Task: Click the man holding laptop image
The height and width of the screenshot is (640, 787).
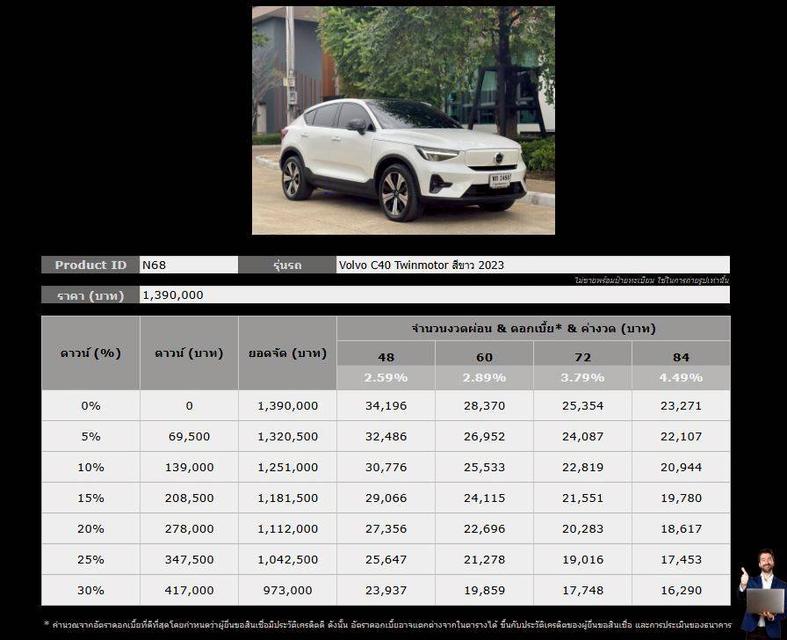Action: [x=763, y=593]
